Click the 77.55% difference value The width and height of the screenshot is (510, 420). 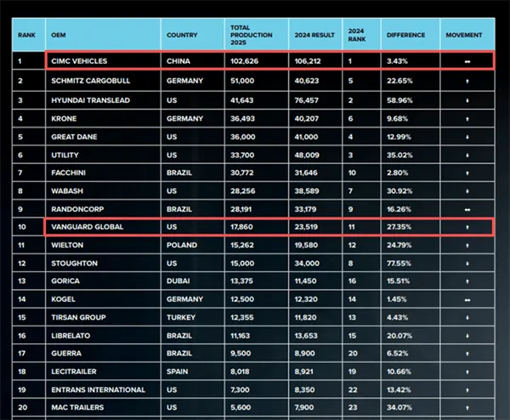(399, 264)
